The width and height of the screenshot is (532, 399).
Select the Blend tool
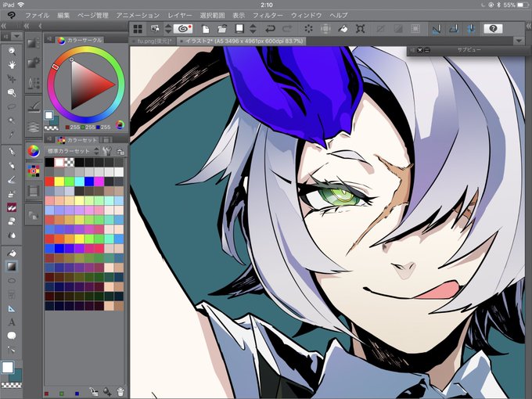coord(12,235)
